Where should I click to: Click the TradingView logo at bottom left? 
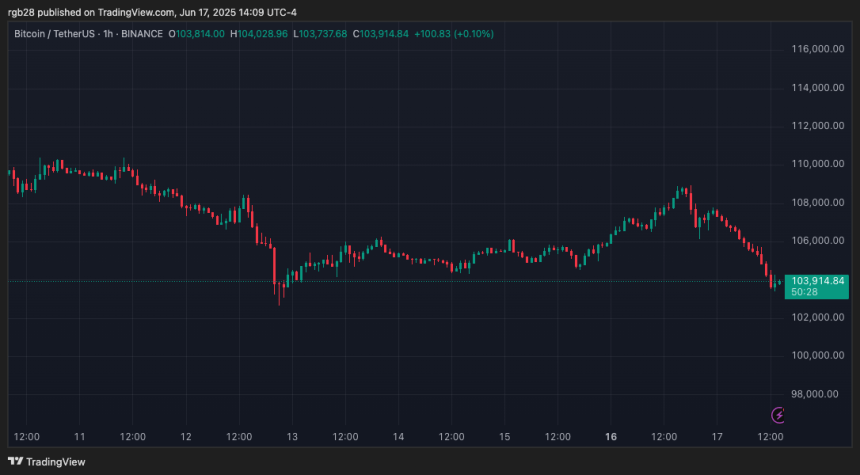pos(48,461)
